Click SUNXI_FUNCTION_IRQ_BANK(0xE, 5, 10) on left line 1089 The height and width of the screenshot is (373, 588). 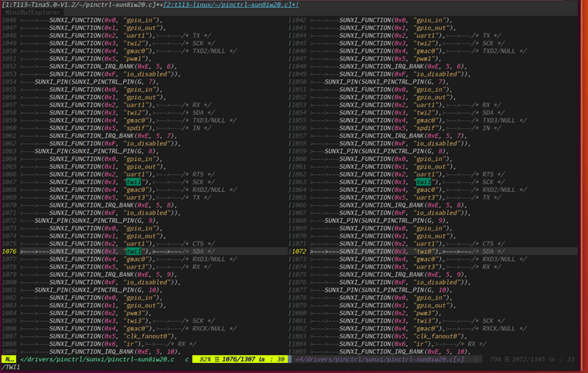(115, 351)
